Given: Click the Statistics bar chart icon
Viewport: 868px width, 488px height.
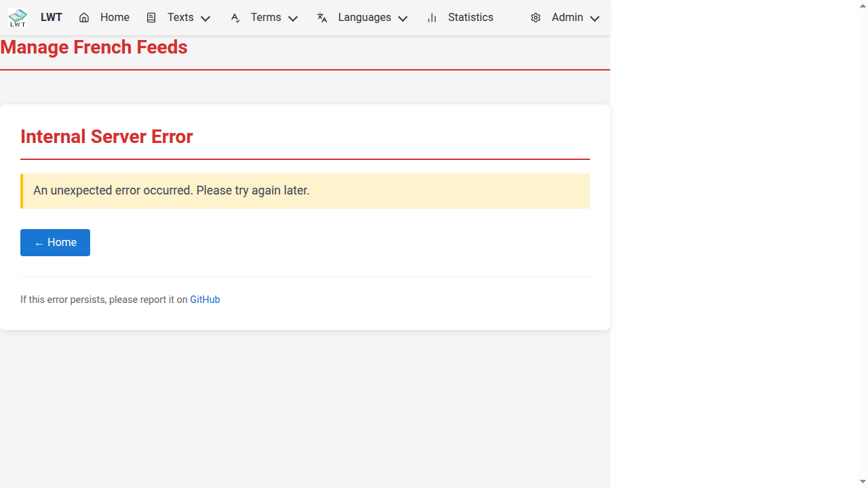Looking at the screenshot, I should (432, 18).
